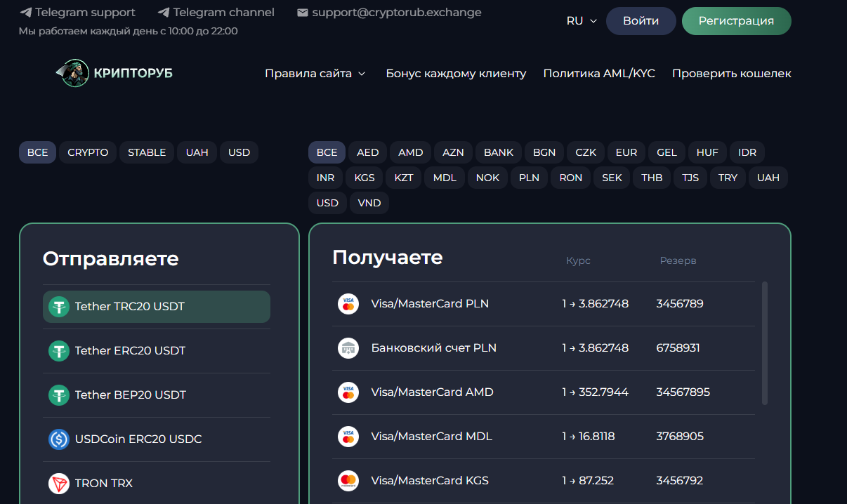Click the USDCoin ERC20 USDC icon
847x504 pixels.
tap(59, 439)
